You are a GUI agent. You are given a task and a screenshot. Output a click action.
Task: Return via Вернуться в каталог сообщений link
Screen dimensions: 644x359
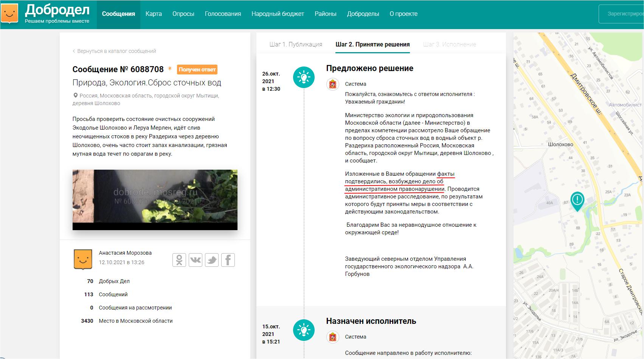point(114,51)
